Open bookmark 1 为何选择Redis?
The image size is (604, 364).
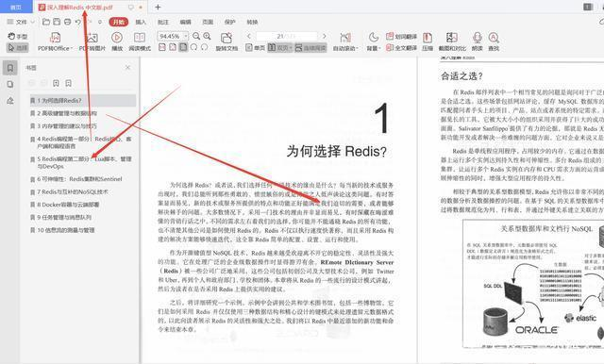click(83, 100)
